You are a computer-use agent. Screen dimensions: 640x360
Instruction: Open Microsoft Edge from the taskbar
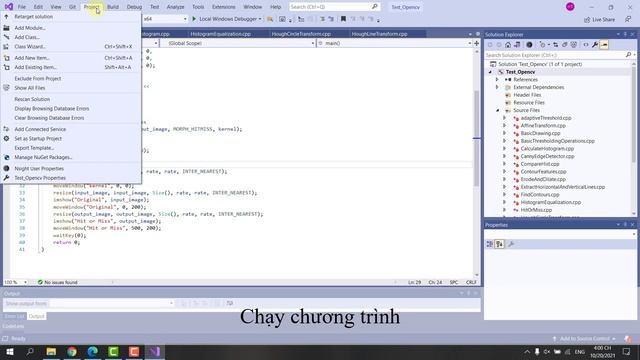tap(93, 351)
